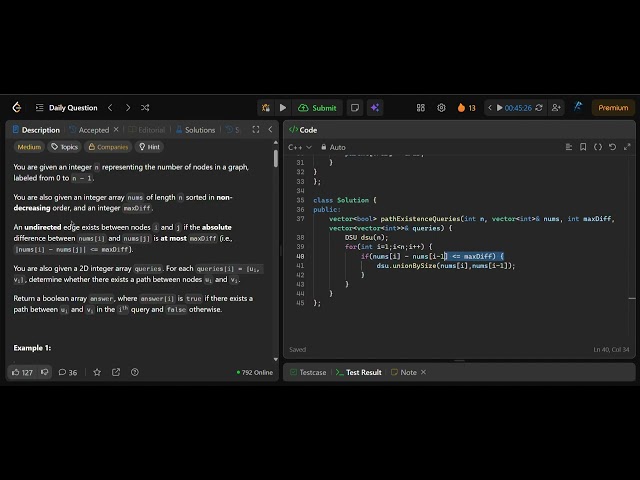Open the AI sparkle assistant icon
Viewport: 640px width, 480px height.
[x=375, y=108]
